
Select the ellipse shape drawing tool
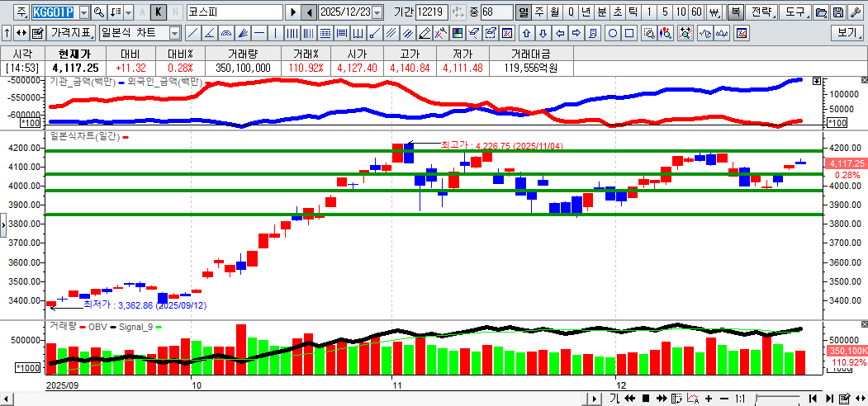(614, 33)
